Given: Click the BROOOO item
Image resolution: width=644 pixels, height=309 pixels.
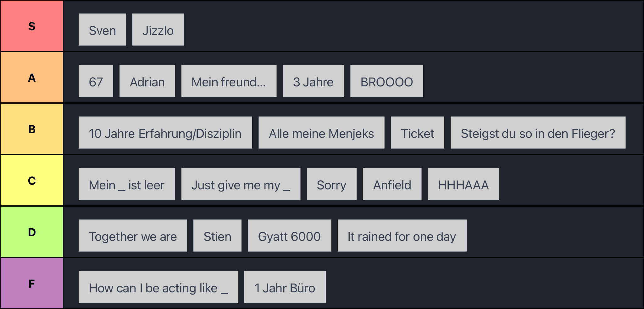Looking at the screenshot, I should click(x=386, y=81).
